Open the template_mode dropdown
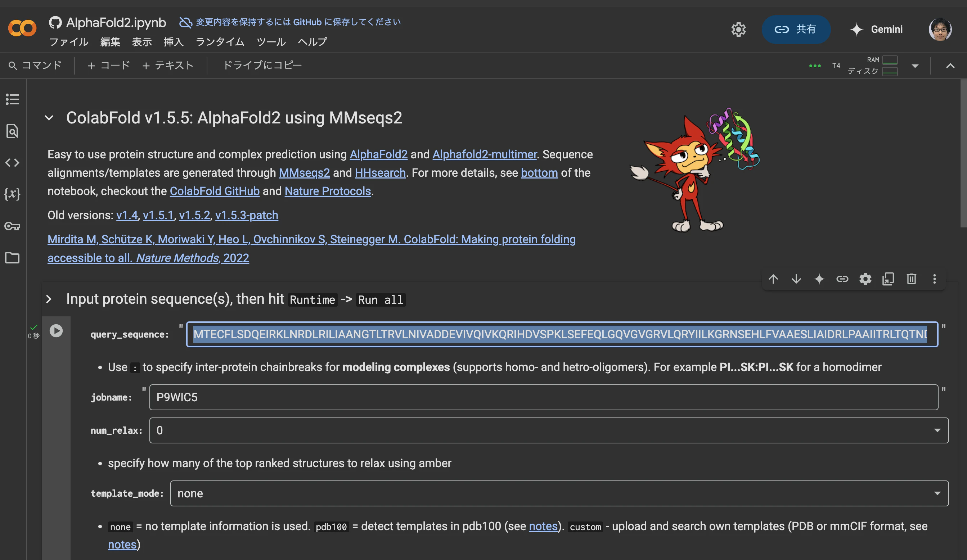The width and height of the screenshot is (967, 560). click(x=559, y=493)
